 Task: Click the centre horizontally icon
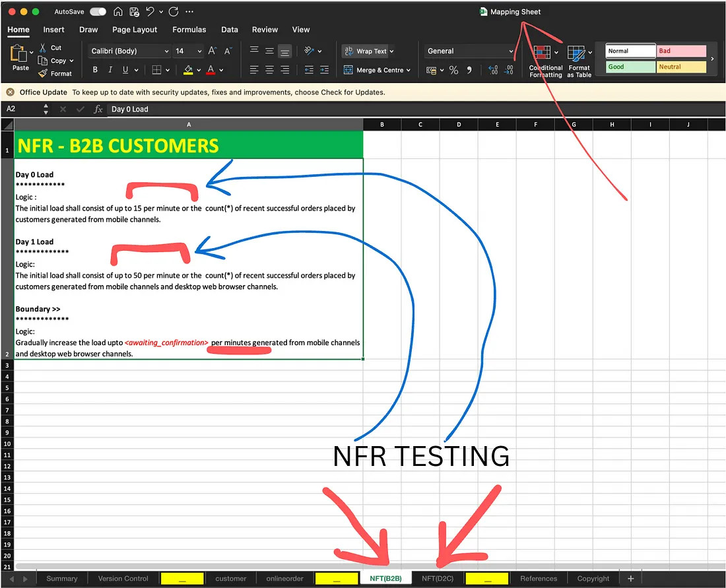coord(269,69)
